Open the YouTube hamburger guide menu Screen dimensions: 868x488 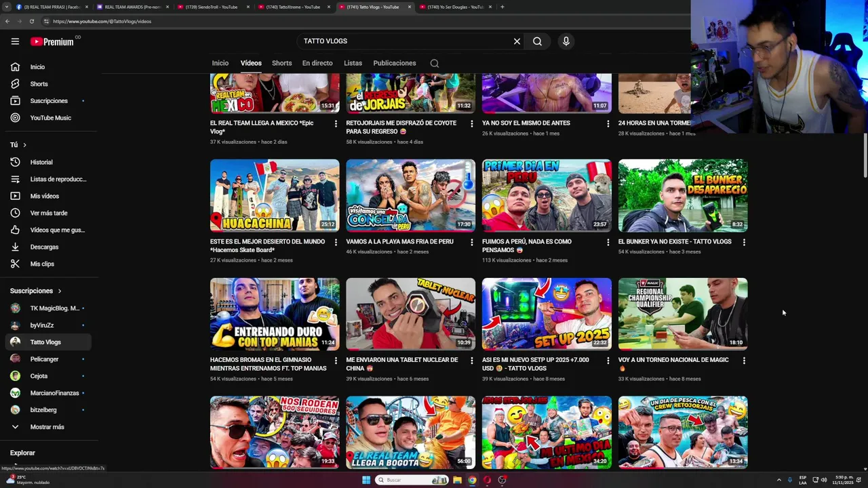(15, 41)
